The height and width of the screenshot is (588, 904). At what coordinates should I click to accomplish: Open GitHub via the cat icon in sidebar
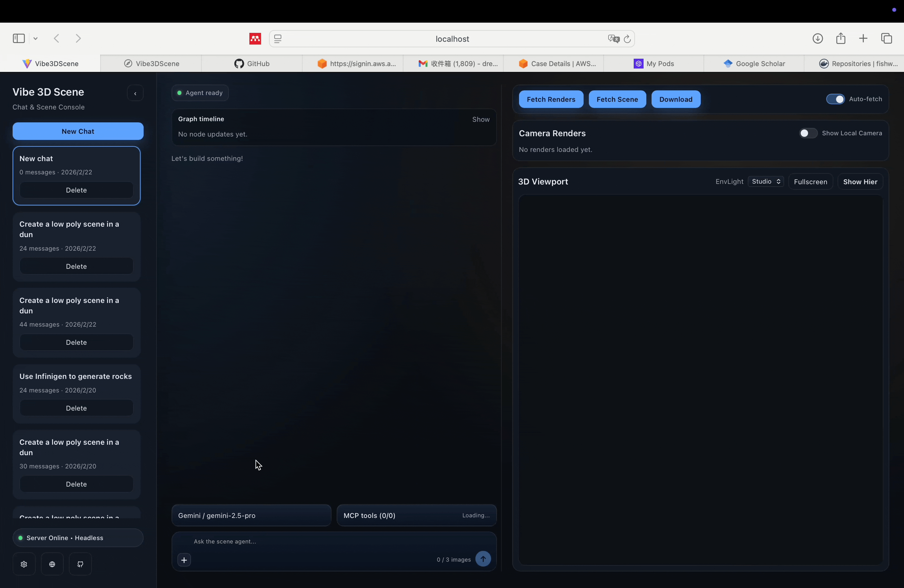tap(80, 564)
